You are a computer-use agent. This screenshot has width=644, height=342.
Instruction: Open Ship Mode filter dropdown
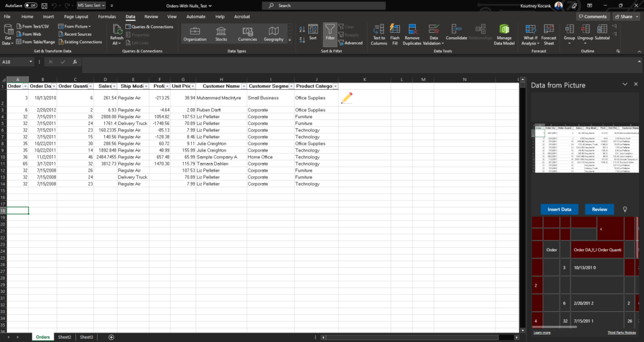[146, 86]
